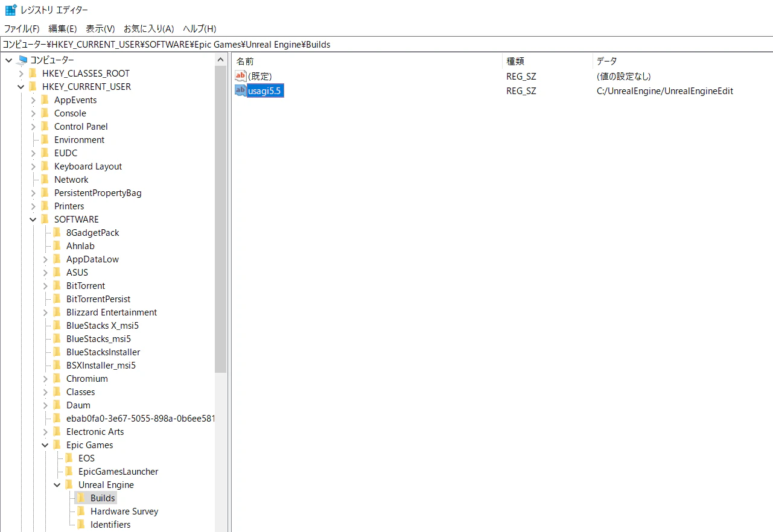Screen dimensions: 773x532
Task: Click the open Builds folder icon
Action: pos(81,498)
